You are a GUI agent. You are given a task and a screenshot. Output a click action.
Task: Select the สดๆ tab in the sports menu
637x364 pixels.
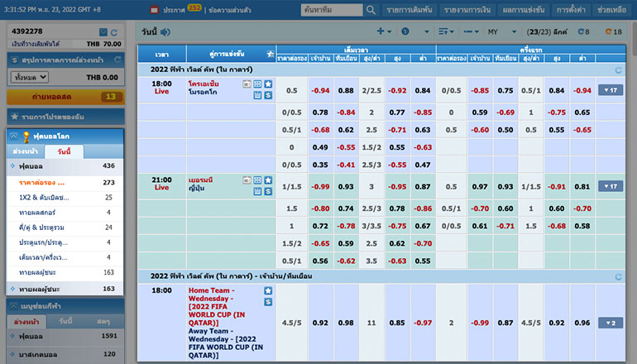pyautogui.click(x=103, y=321)
